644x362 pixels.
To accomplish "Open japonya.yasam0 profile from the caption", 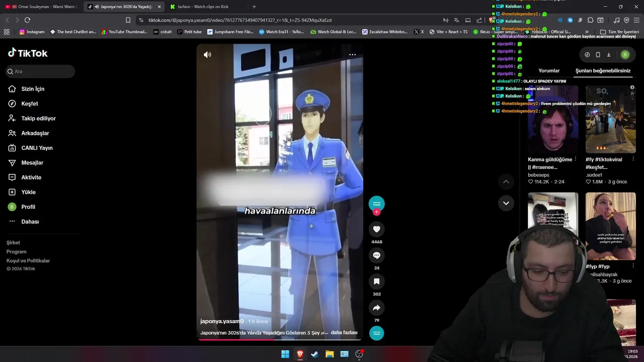I will click(x=222, y=321).
